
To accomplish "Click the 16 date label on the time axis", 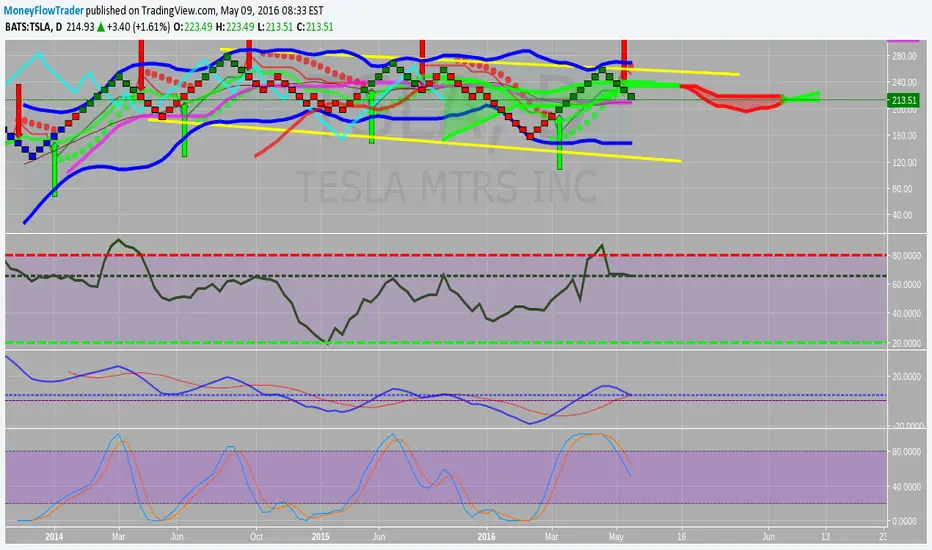I will click(x=681, y=536).
